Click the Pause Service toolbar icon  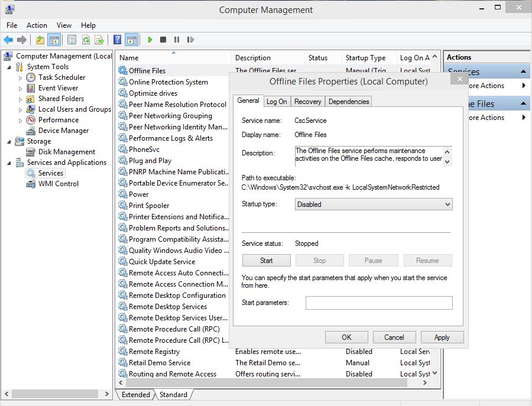176,40
